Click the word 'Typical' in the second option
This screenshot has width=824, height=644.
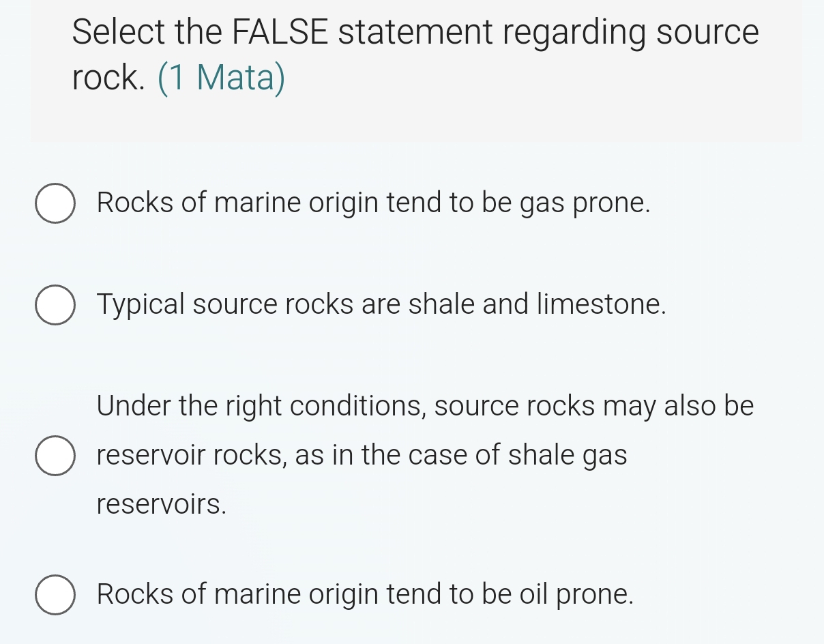point(141,304)
